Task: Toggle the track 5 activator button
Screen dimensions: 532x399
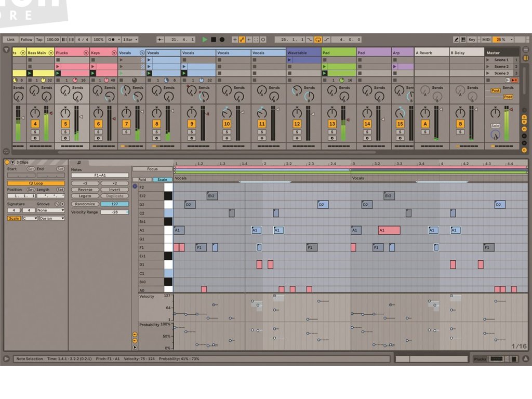Action: [65, 124]
